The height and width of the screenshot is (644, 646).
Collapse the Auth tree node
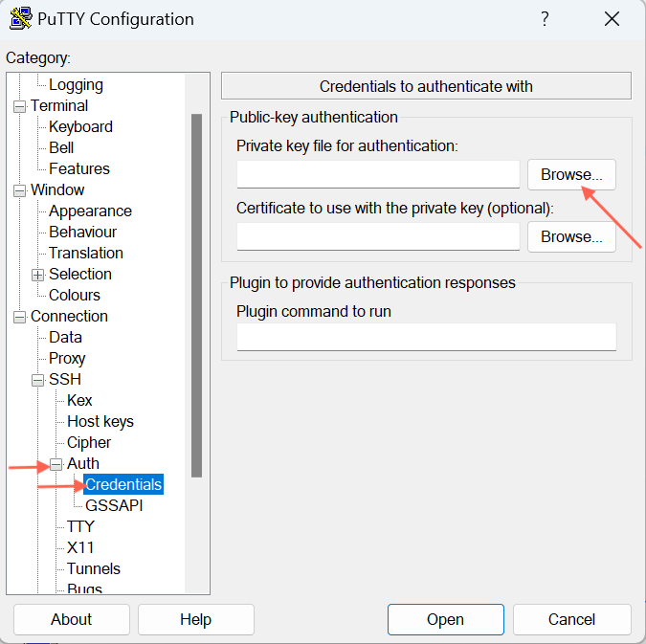(x=56, y=464)
